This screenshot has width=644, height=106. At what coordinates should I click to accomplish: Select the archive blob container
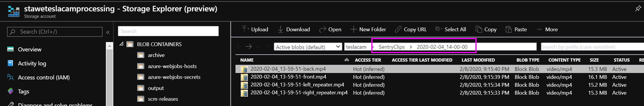pos(156,55)
